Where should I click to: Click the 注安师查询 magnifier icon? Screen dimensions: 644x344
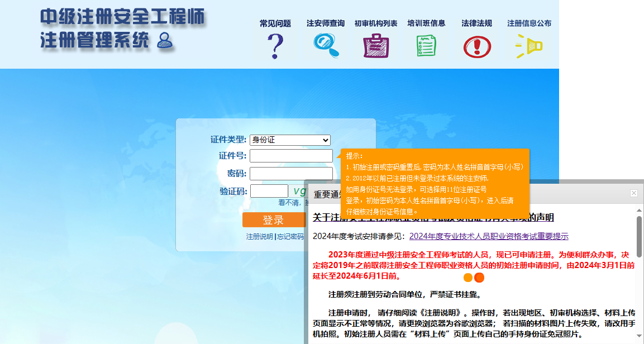pyautogui.click(x=326, y=45)
